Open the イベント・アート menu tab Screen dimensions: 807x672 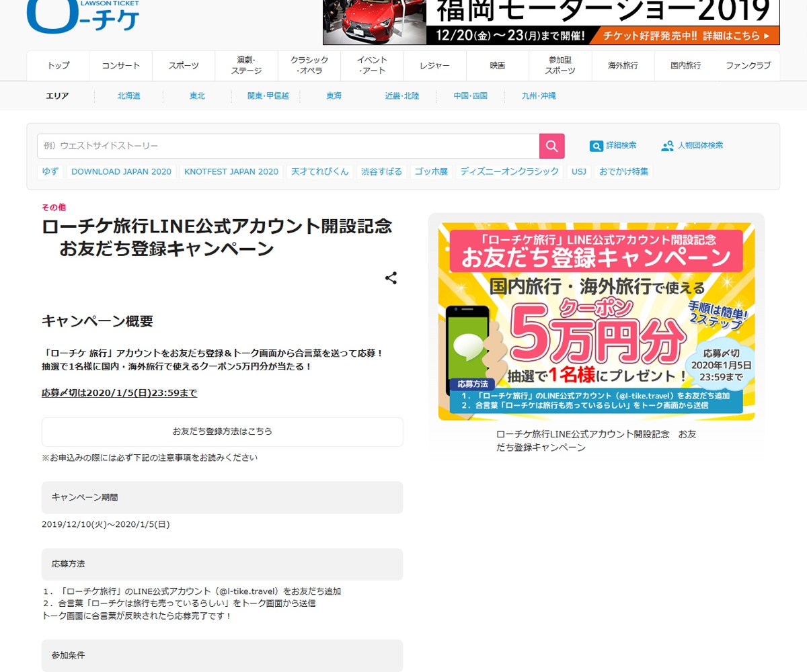372,66
